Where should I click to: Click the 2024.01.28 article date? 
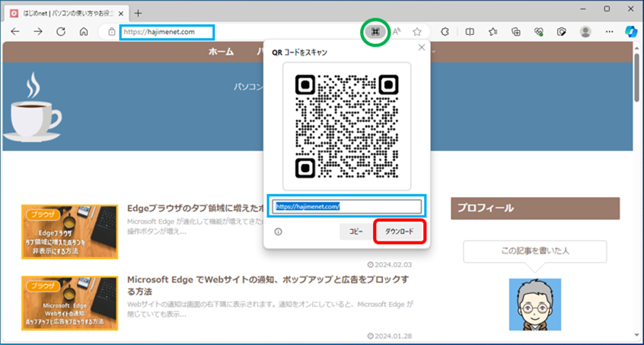390,336
